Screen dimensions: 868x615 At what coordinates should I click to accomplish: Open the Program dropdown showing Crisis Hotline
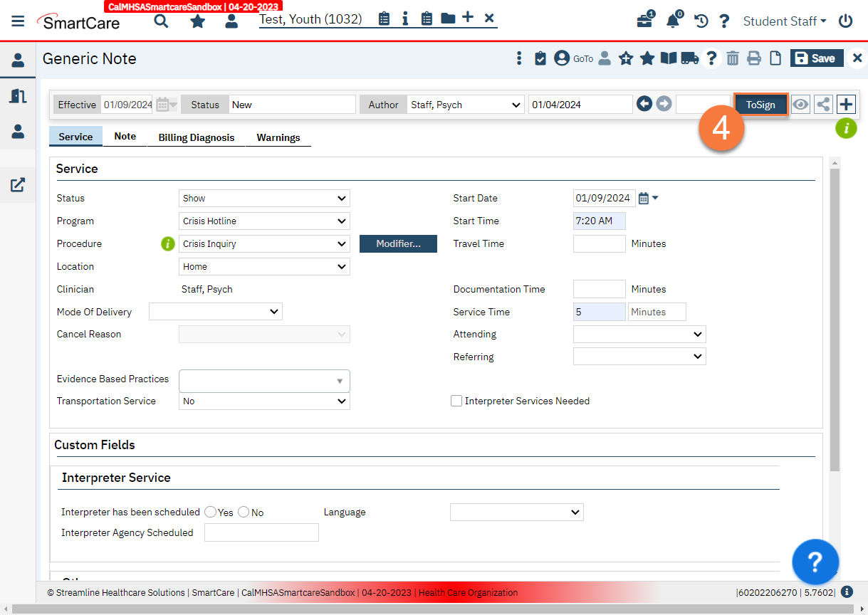coord(264,221)
